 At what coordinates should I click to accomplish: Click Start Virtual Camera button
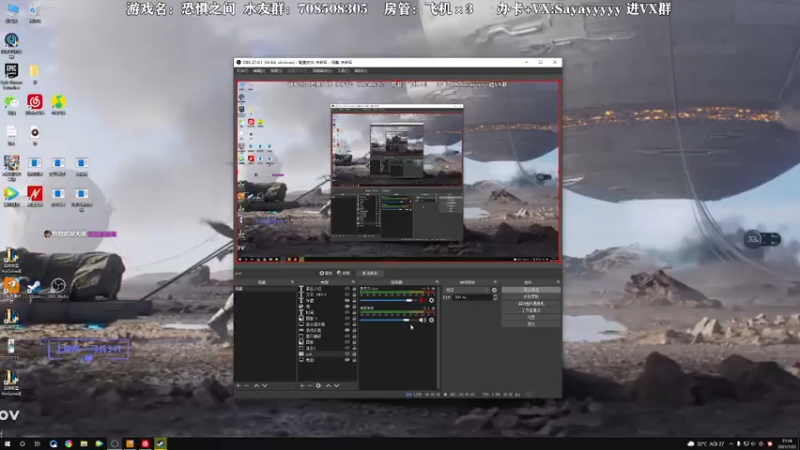click(x=531, y=304)
